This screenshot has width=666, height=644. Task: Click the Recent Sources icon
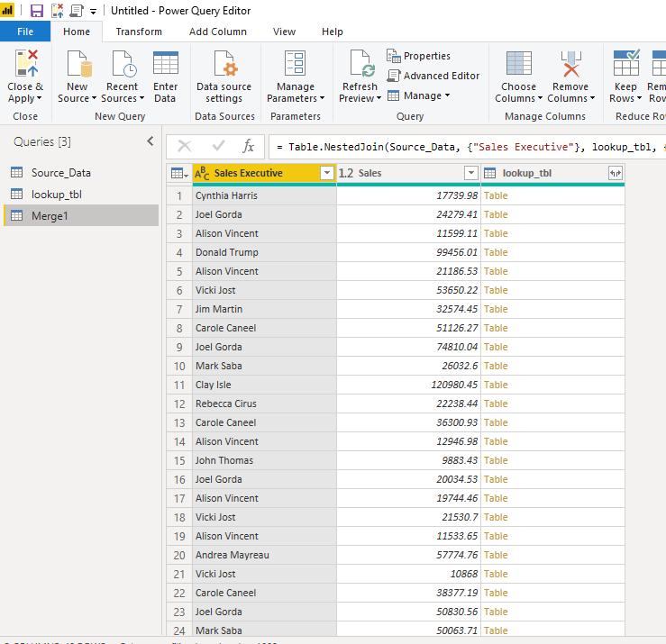(124, 64)
